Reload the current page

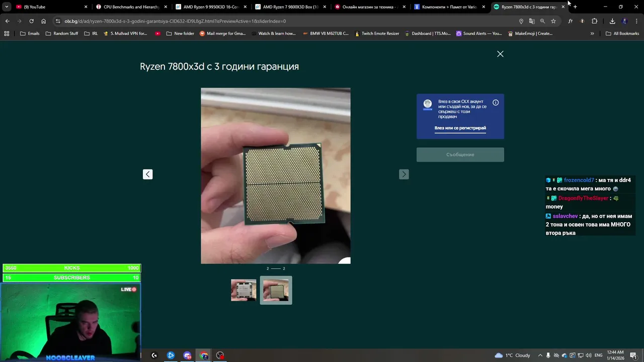click(x=31, y=21)
